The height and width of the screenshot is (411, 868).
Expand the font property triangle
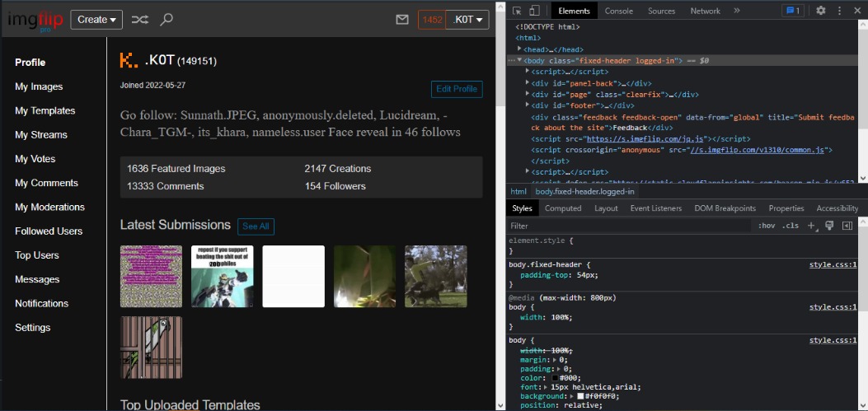click(x=547, y=386)
